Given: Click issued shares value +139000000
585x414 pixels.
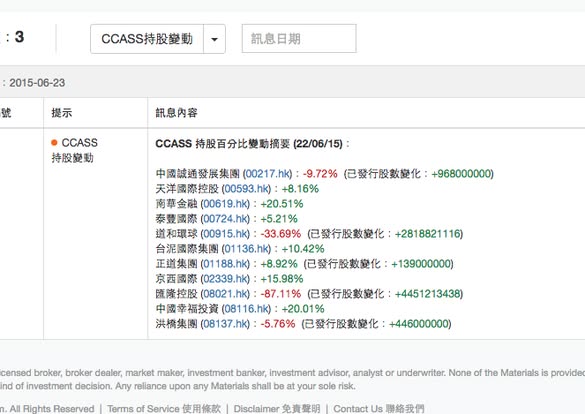Looking at the screenshot, I should tap(421, 264).
